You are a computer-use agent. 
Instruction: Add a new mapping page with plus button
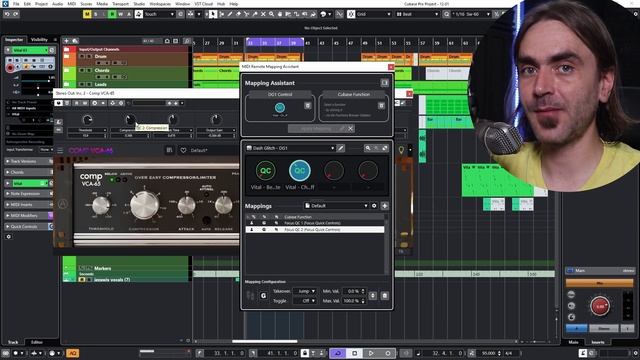(x=384, y=206)
